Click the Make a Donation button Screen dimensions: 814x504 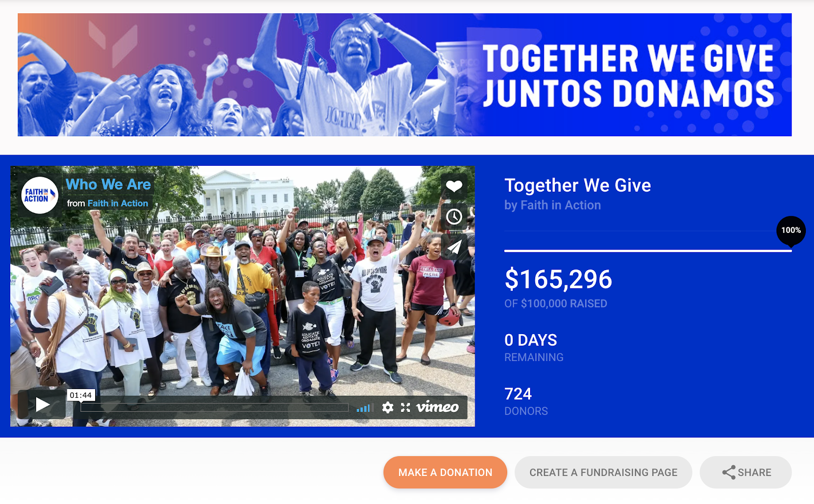click(x=445, y=472)
